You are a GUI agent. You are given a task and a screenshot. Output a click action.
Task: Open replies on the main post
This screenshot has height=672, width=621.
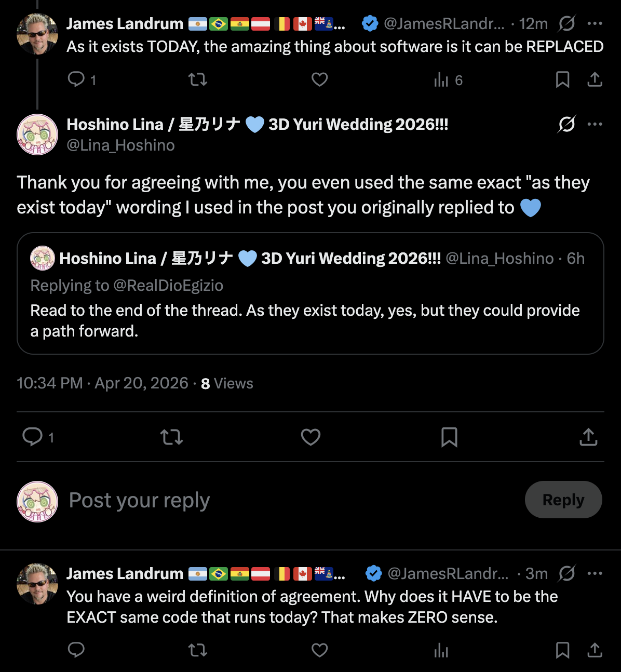click(33, 437)
